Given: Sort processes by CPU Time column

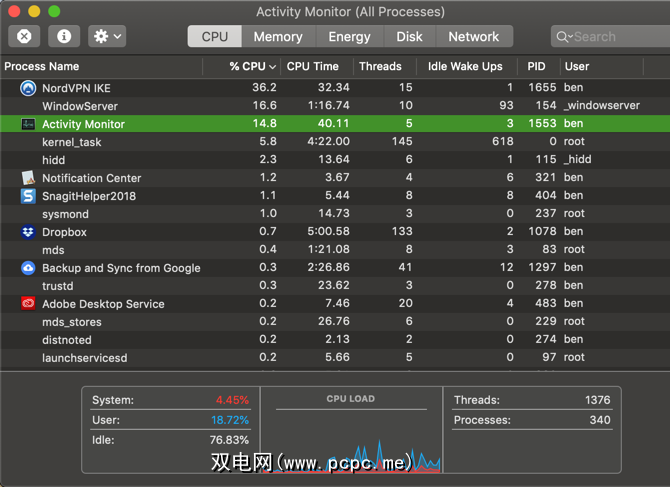Looking at the screenshot, I should coord(312,66).
